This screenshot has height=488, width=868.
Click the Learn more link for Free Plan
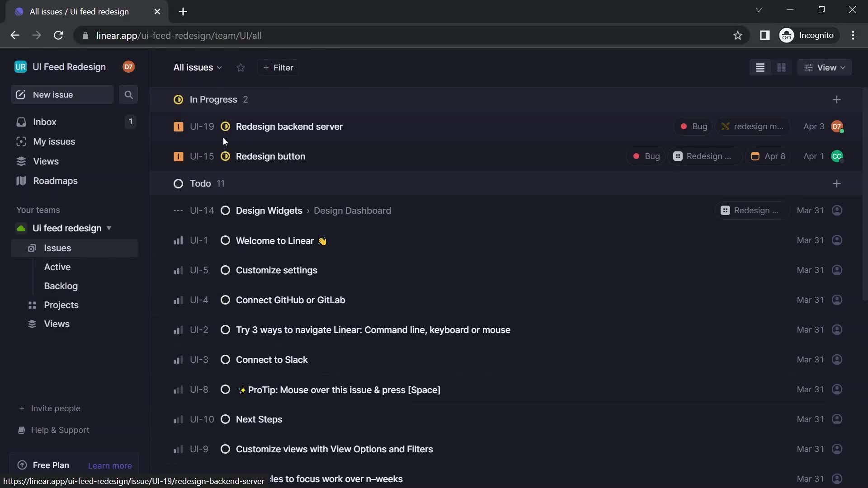pyautogui.click(x=110, y=465)
